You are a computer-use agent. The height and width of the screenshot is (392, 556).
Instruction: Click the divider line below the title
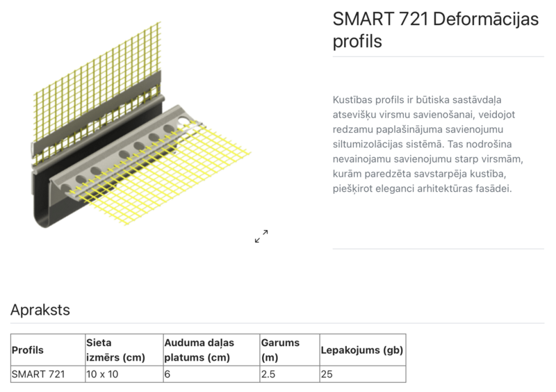click(x=438, y=57)
